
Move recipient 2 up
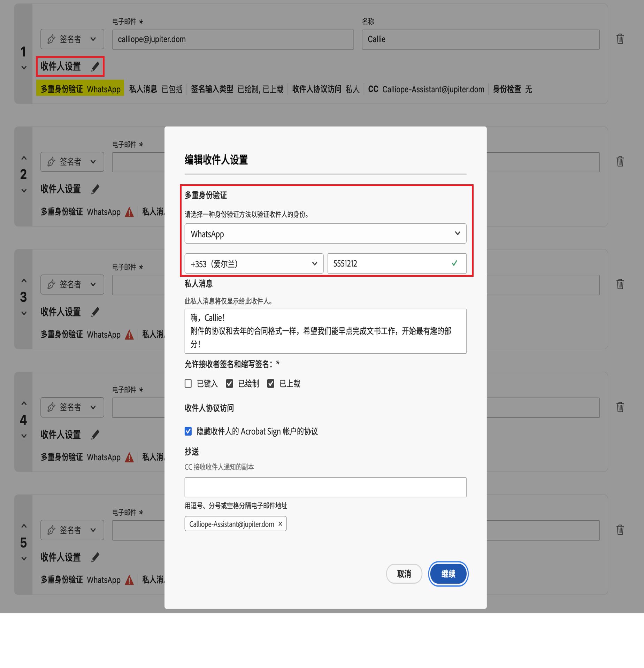coord(24,158)
